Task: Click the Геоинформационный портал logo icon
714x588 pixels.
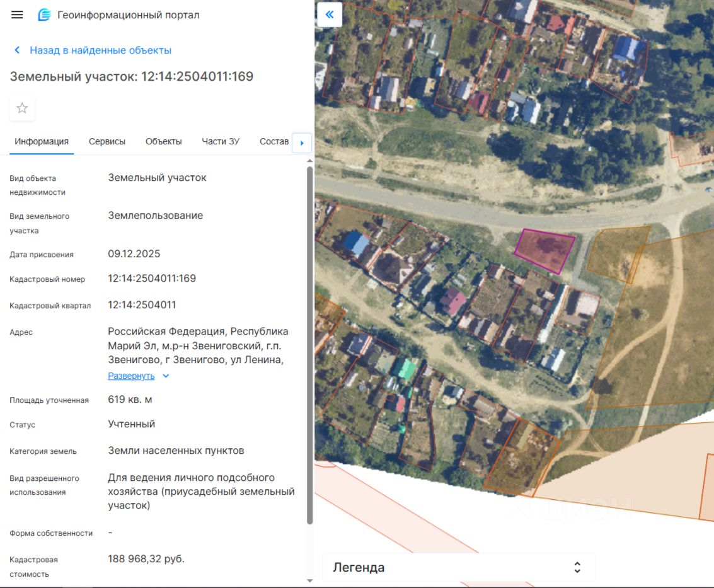Action: coord(44,14)
